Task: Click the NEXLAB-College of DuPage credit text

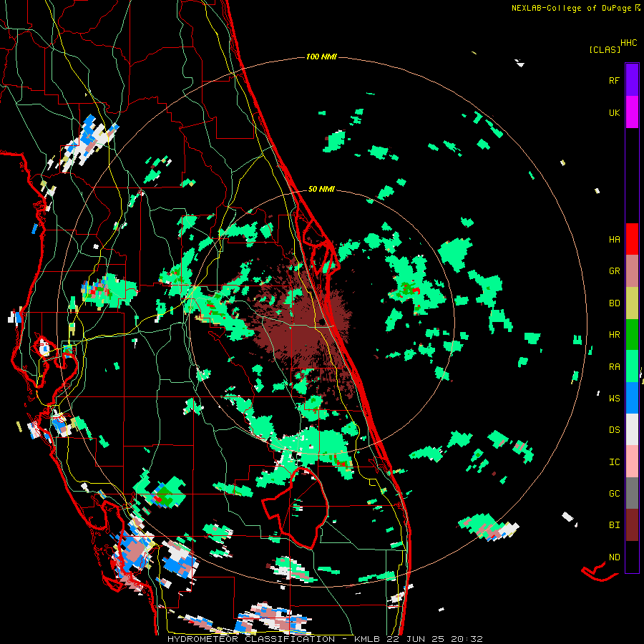Action: (571, 8)
